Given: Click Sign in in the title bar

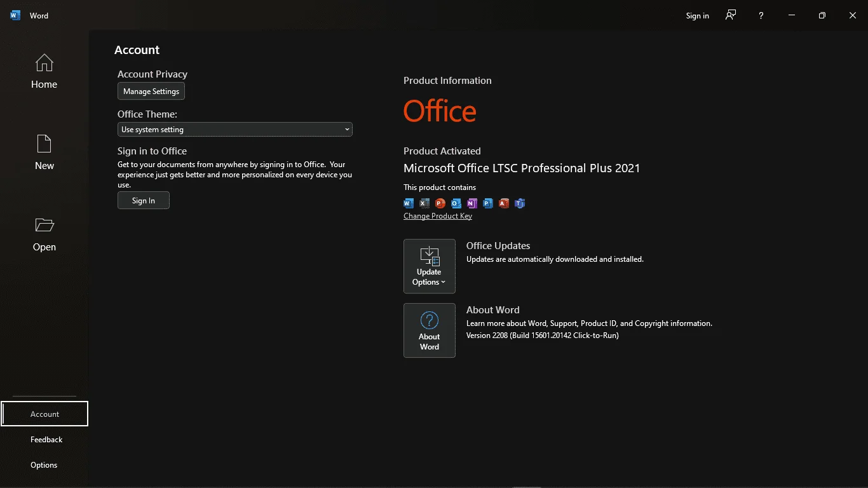Looking at the screenshot, I should 697,16.
